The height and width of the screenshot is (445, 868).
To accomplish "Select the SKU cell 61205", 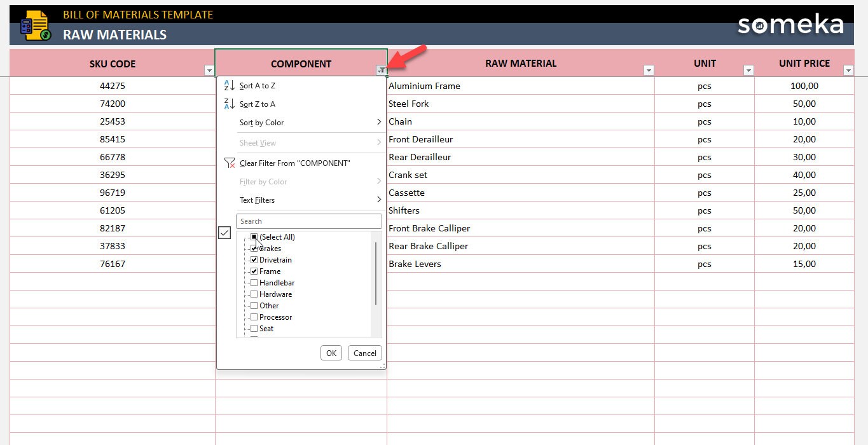I will click(113, 210).
